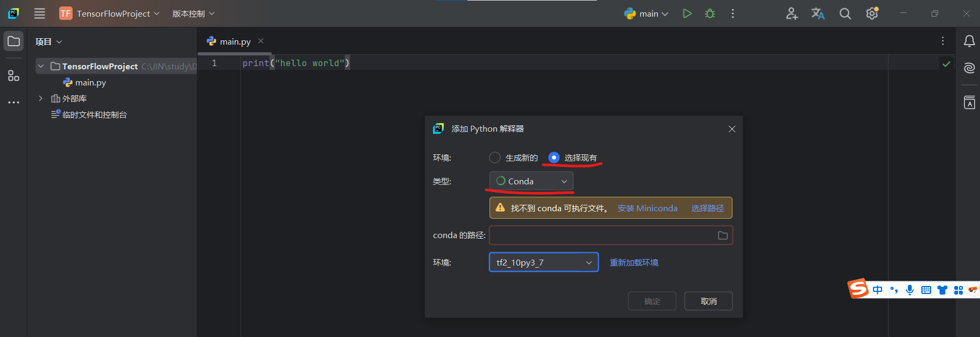Browse for conda path folder icon
980x337 pixels.
point(723,235)
